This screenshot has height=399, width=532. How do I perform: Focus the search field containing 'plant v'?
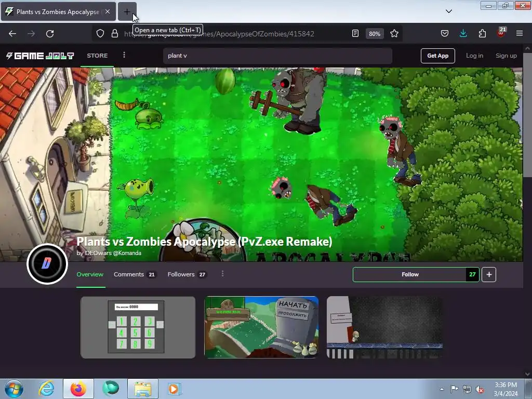pyautogui.click(x=277, y=56)
